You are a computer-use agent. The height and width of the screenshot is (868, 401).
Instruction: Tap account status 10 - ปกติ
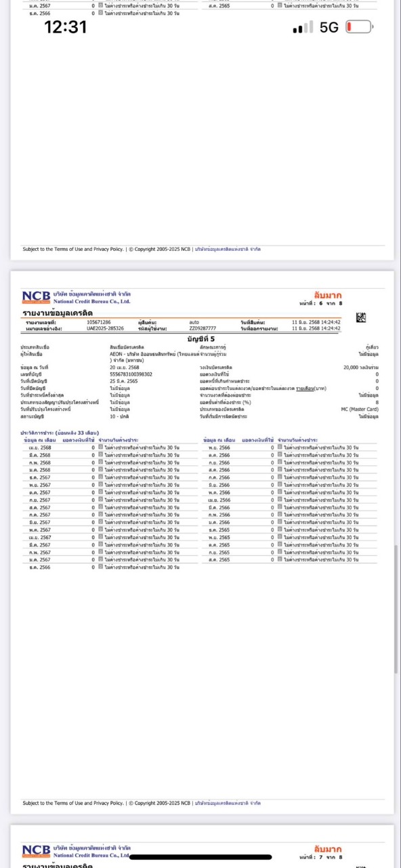coord(119,416)
